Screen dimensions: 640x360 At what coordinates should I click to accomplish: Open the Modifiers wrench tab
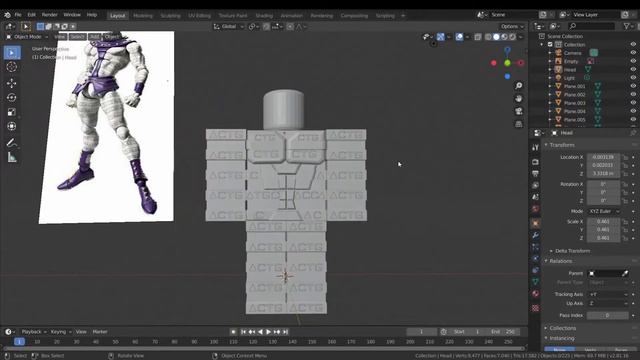pyautogui.click(x=536, y=235)
